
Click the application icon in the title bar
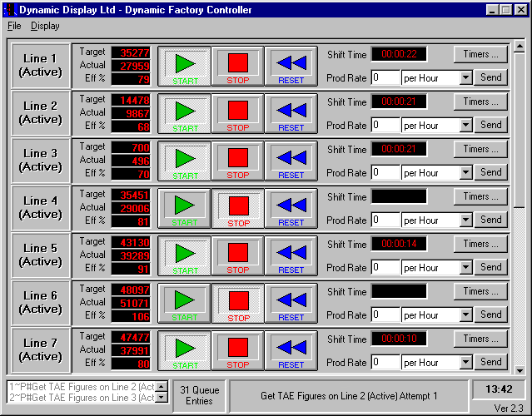tap(10, 9)
